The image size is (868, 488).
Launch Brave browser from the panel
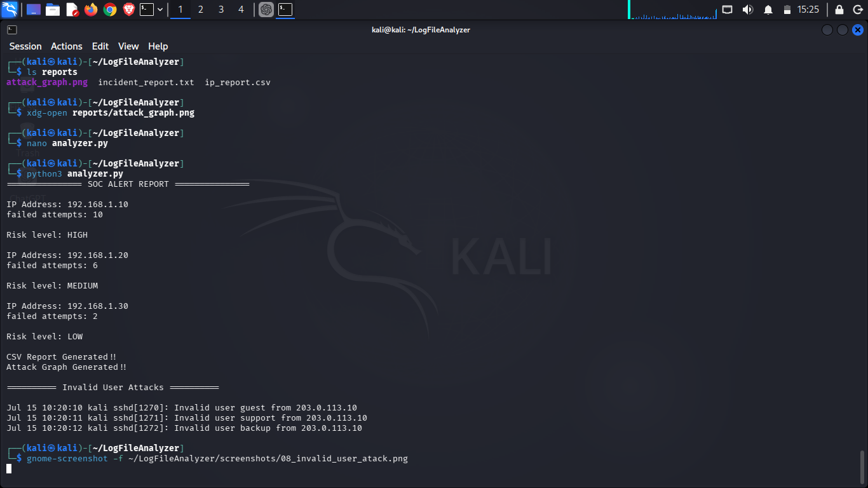(x=129, y=10)
